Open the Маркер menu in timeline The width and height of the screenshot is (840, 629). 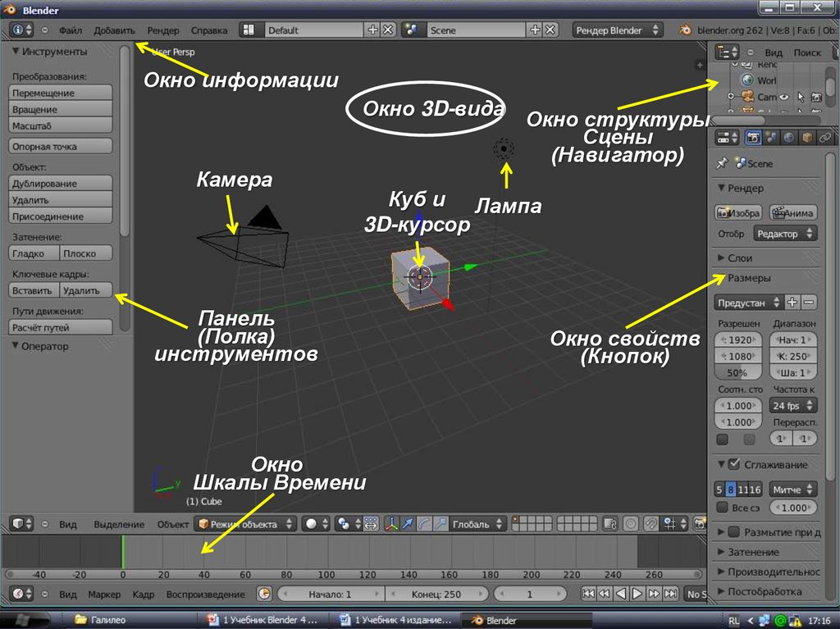point(104,595)
